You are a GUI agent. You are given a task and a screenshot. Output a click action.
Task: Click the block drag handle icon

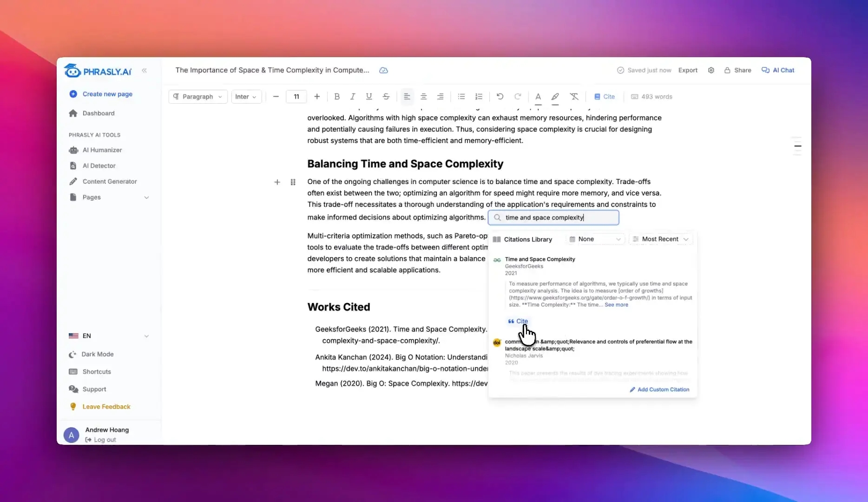(293, 182)
